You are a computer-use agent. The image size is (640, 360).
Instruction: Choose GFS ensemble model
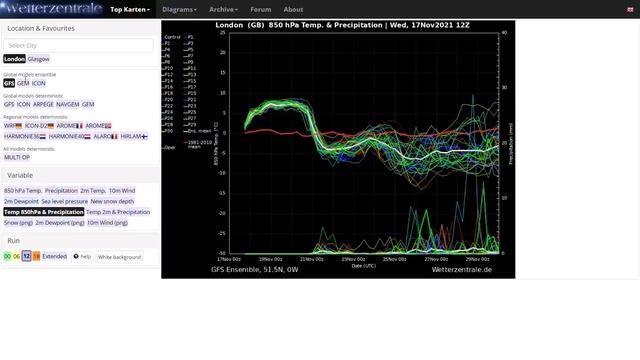[x=9, y=83]
